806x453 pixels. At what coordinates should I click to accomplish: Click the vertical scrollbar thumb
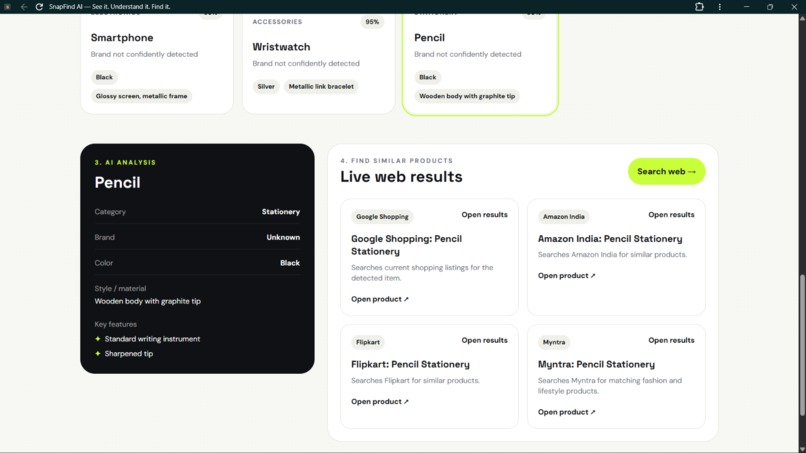tap(802, 345)
